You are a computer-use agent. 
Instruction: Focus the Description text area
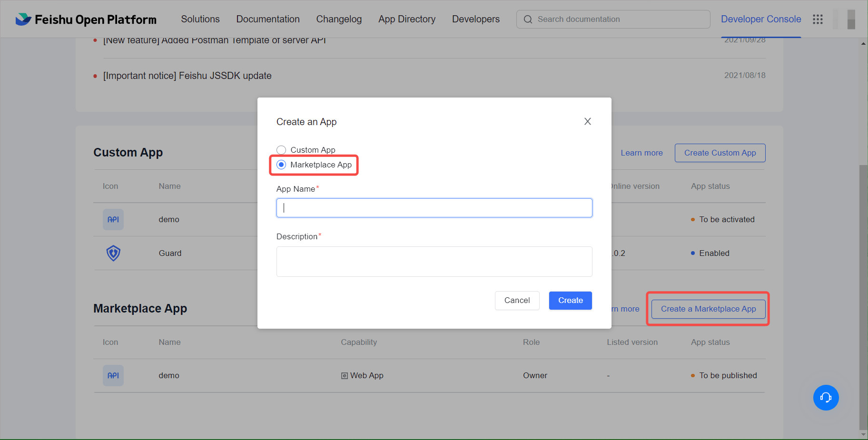(434, 262)
